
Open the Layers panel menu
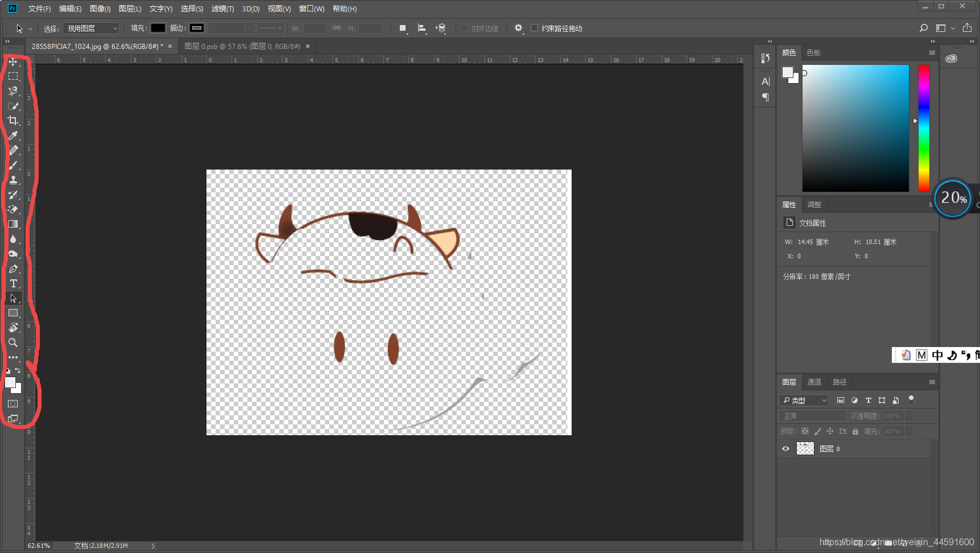(x=932, y=382)
